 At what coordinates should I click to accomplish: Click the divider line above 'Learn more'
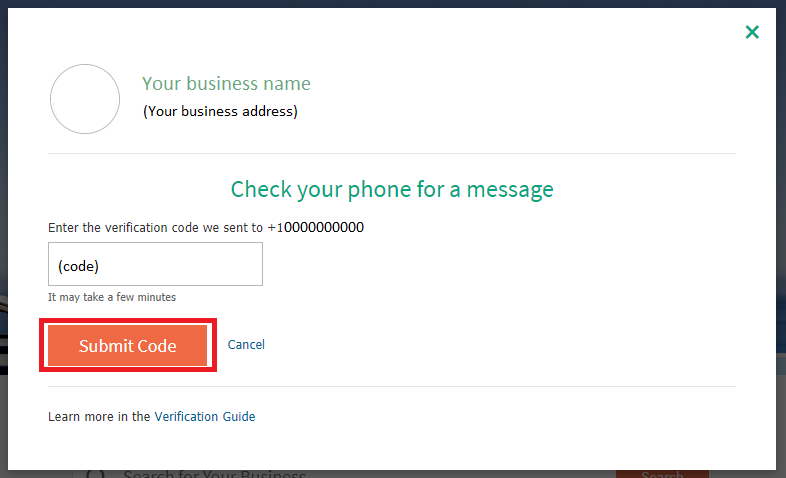392,386
